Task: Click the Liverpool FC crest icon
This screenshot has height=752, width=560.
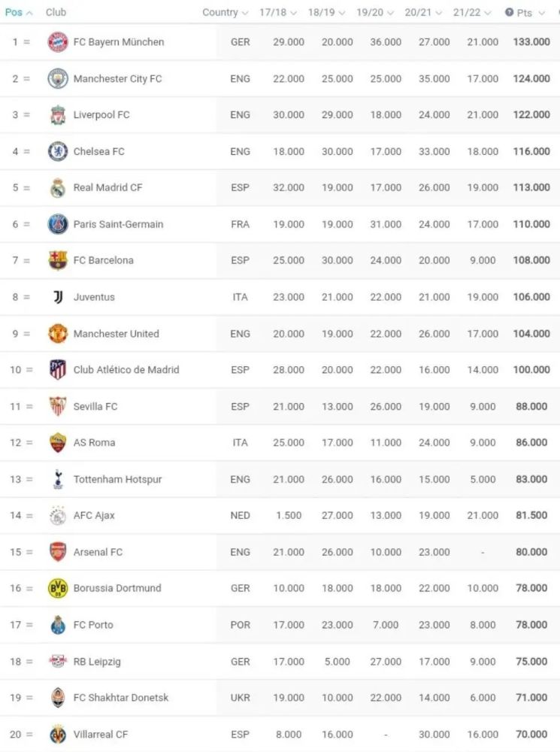Action: click(58, 115)
